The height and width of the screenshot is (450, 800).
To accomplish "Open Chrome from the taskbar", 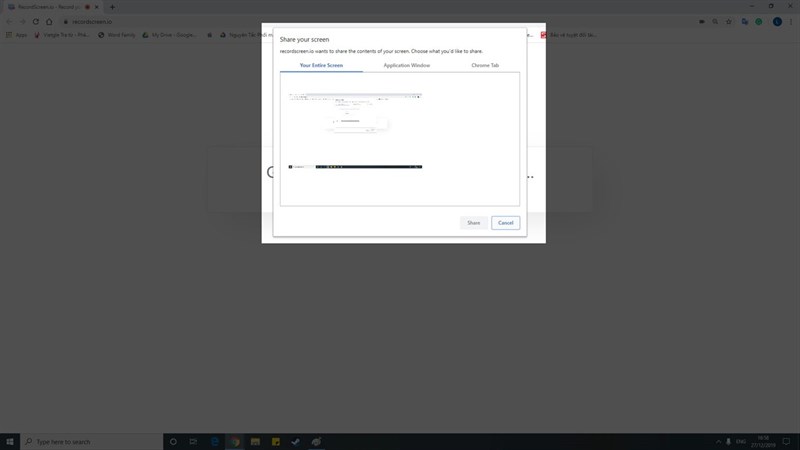I will 235,442.
